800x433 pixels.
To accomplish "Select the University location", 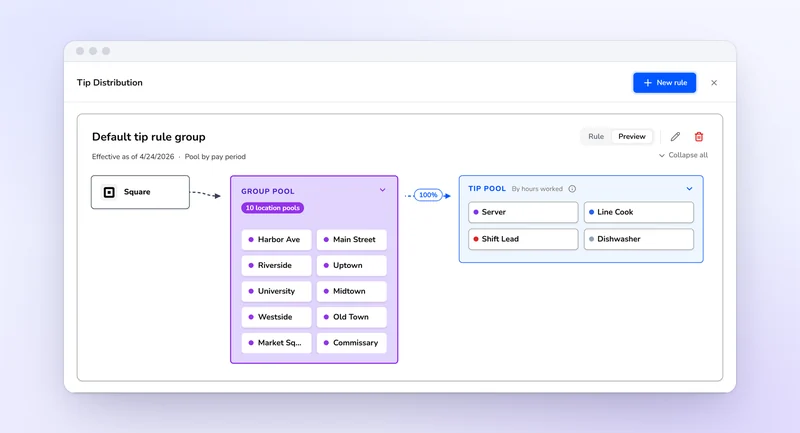I will (x=276, y=291).
